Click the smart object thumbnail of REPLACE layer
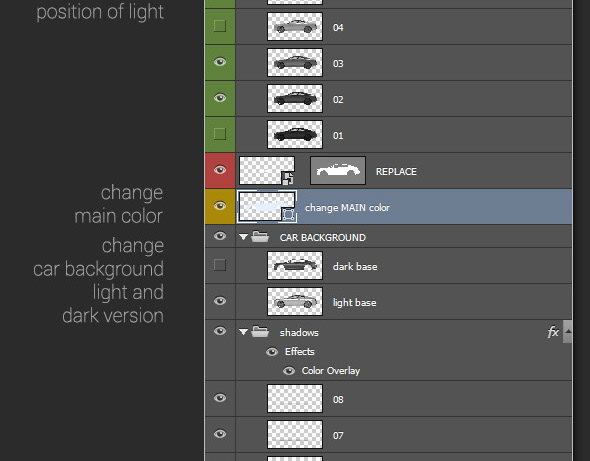 (267, 170)
